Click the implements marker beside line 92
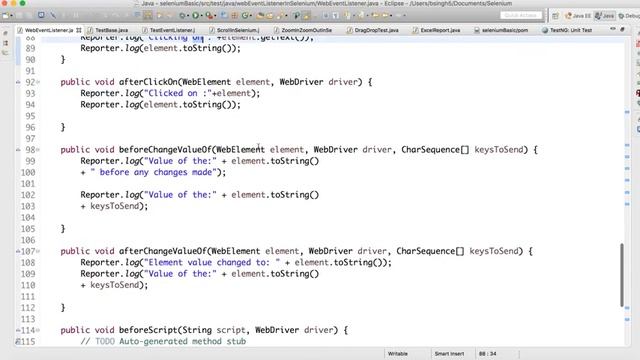Viewport: 640px width, 360px height. (18, 82)
